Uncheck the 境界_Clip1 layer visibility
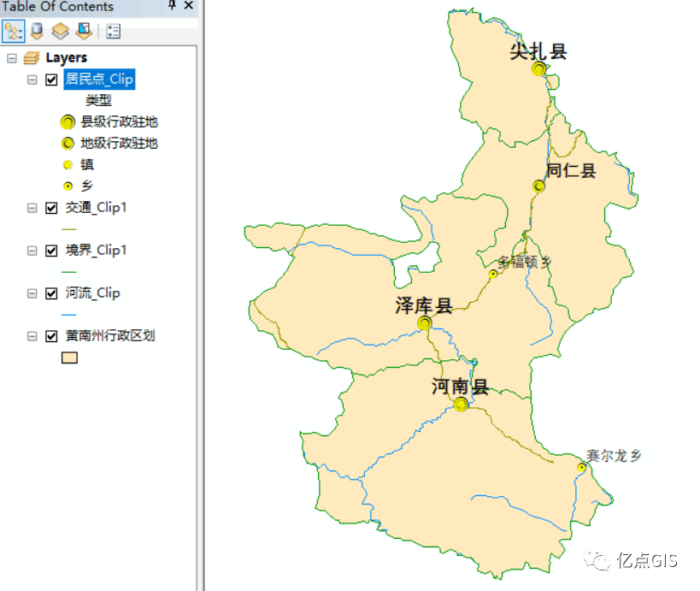This screenshot has height=591, width=700. (x=51, y=251)
